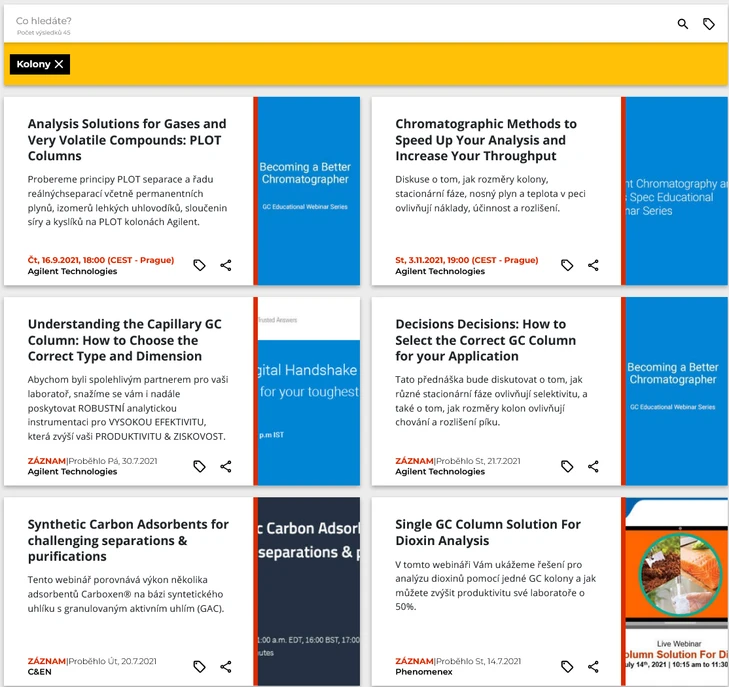Remove the Kolony filter chip
Viewport: 729px width, 687px height.
[59, 64]
